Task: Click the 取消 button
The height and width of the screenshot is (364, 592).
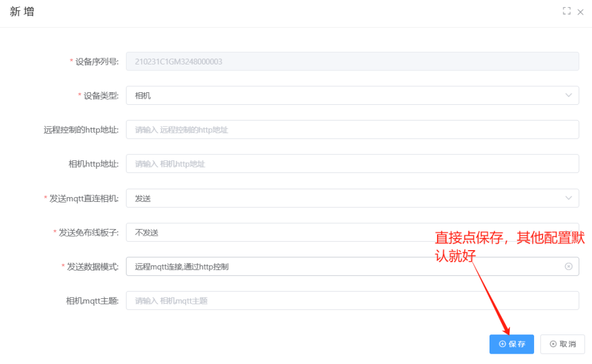Action: [562, 344]
